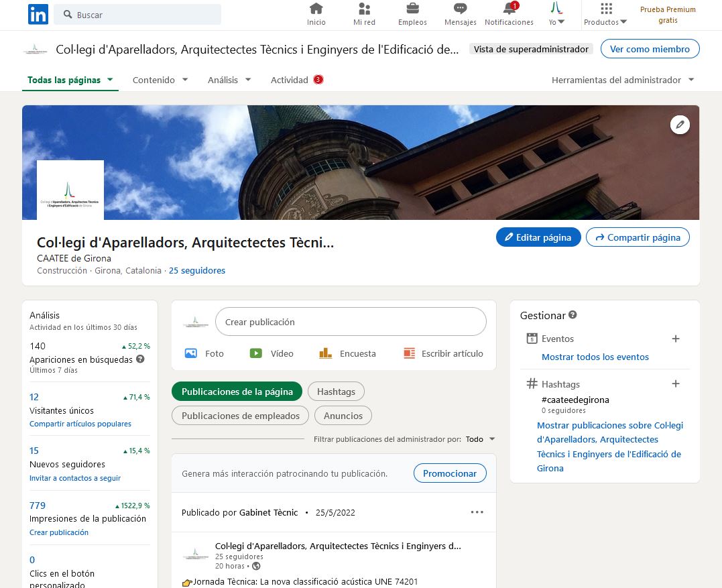Click Escribir artículo icon

click(410, 353)
